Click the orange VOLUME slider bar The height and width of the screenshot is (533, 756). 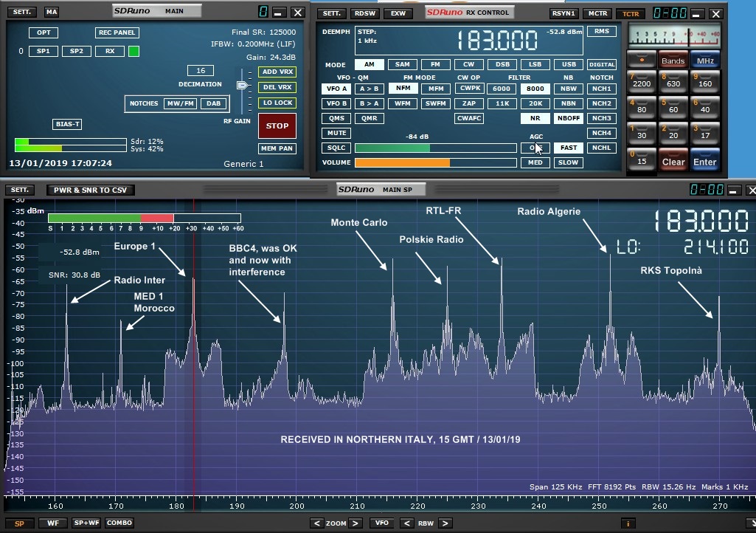pyautogui.click(x=435, y=162)
